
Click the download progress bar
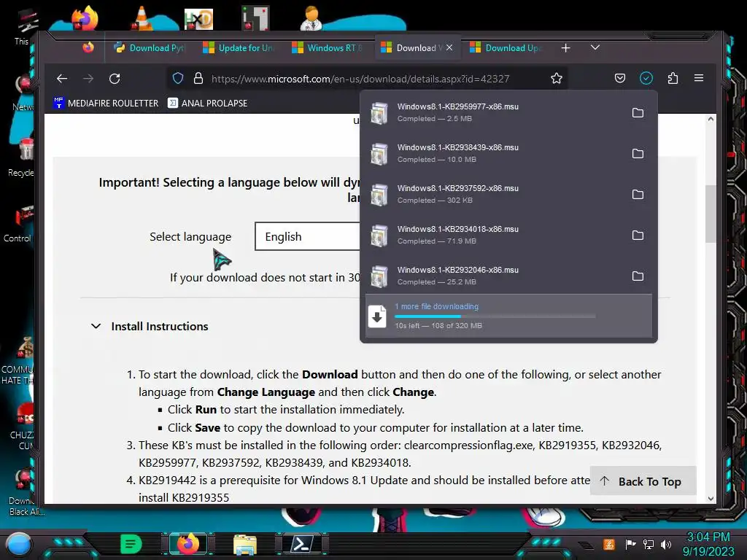(x=495, y=316)
